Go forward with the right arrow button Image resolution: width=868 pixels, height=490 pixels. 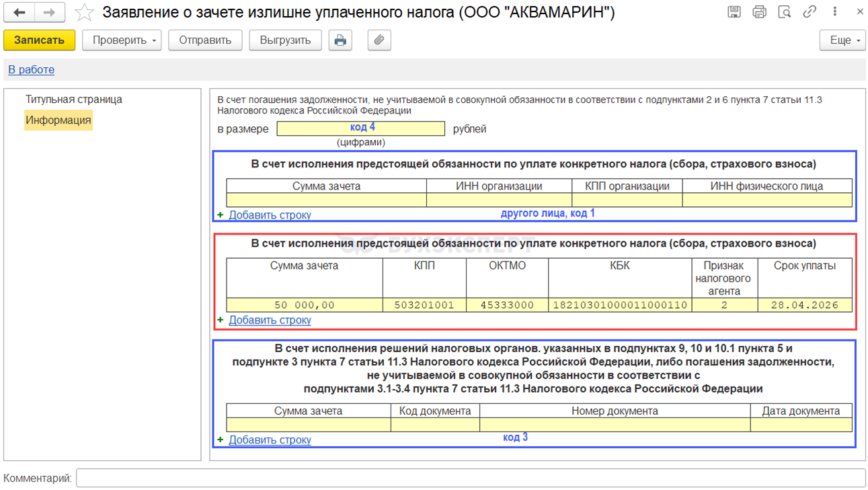(50, 12)
